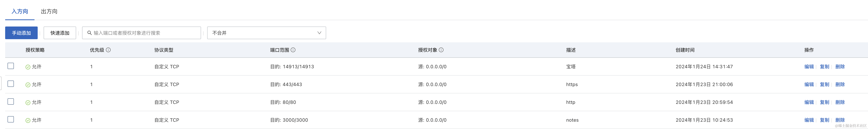Click green allow icon in https row

pyautogui.click(x=28, y=85)
